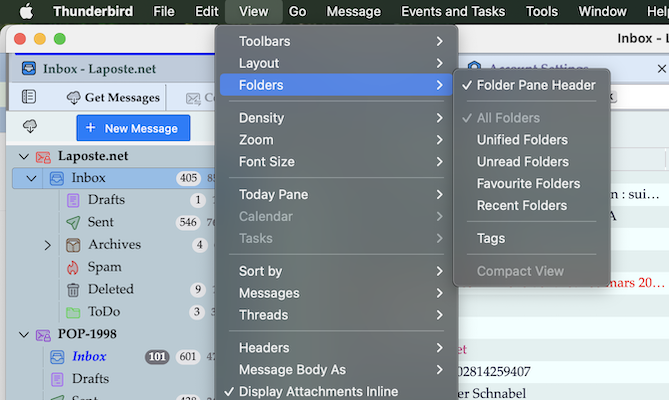This screenshot has height=400, width=669.
Task: Click the cloud download icon beside New Message
Action: pos(30,126)
